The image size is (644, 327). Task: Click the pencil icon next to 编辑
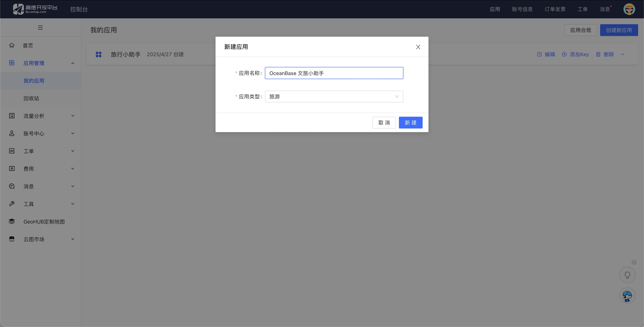[x=539, y=54]
